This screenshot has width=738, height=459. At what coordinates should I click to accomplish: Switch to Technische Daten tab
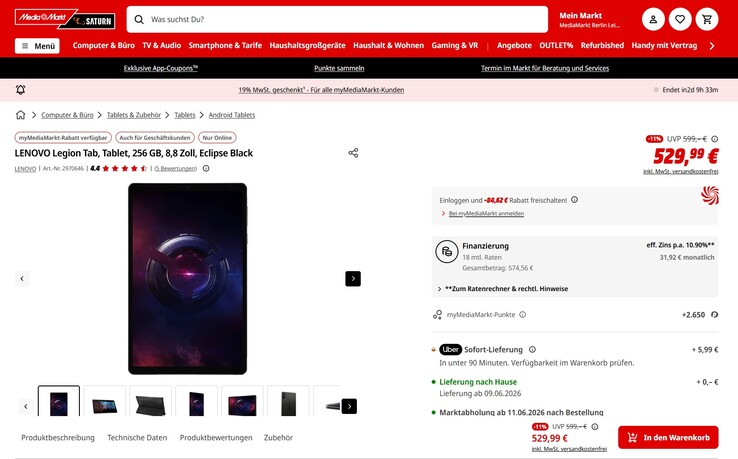pos(137,437)
